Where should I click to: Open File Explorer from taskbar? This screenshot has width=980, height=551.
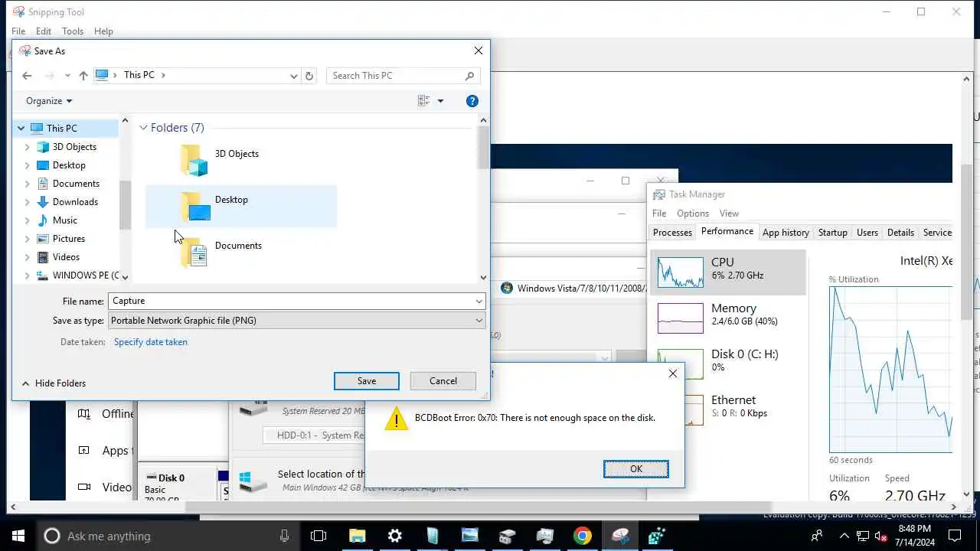[x=357, y=536]
